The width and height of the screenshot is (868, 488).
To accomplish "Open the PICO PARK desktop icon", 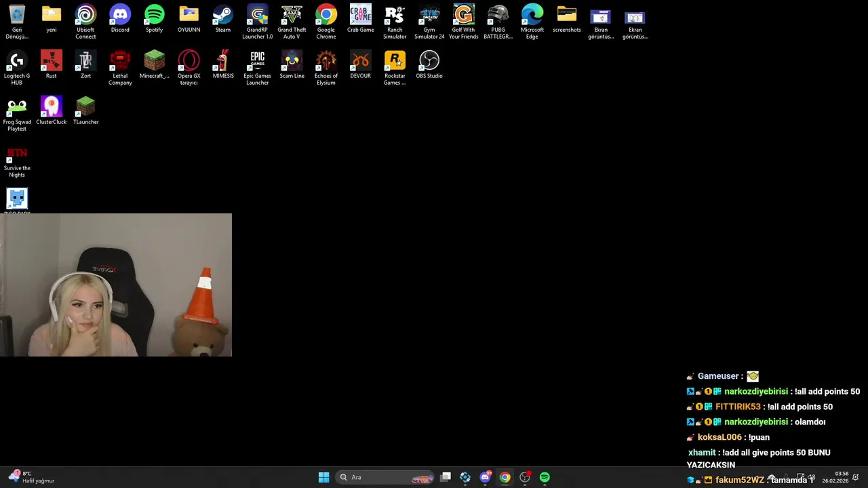I will coord(17,201).
